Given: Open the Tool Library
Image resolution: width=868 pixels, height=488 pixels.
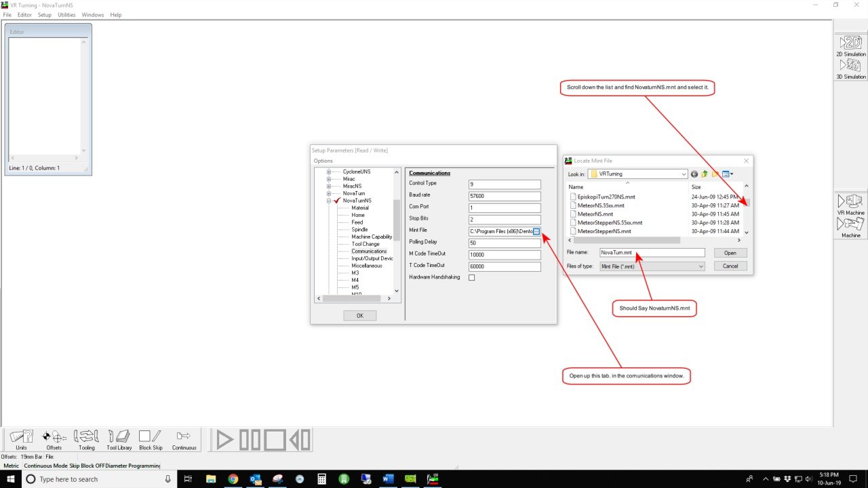Looking at the screenshot, I should (119, 439).
